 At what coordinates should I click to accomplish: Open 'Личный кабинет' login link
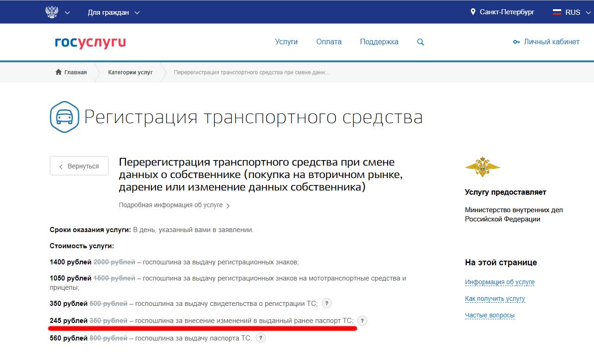[546, 42]
